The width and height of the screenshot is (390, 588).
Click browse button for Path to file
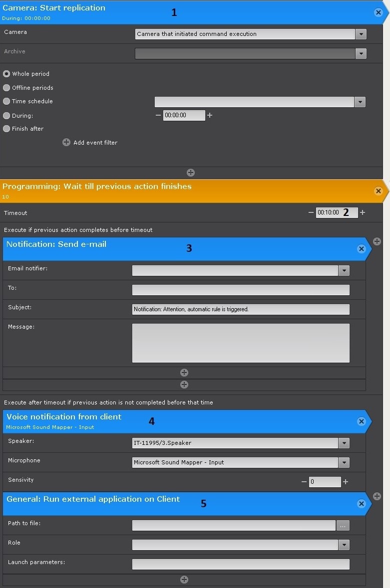[x=343, y=525]
